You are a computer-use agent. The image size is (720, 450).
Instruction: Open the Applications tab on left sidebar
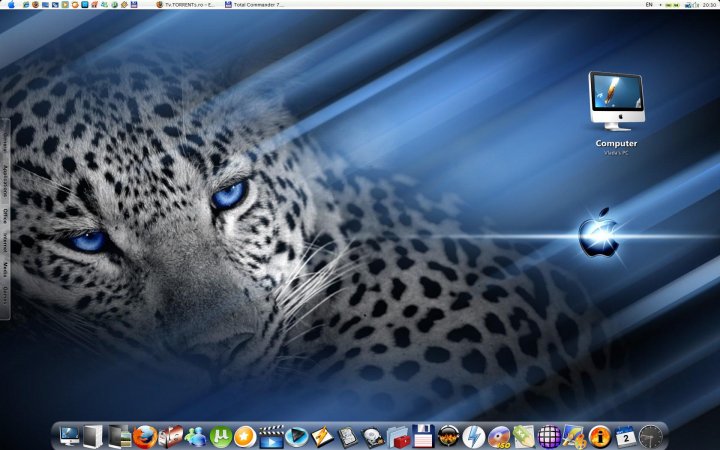click(6, 182)
